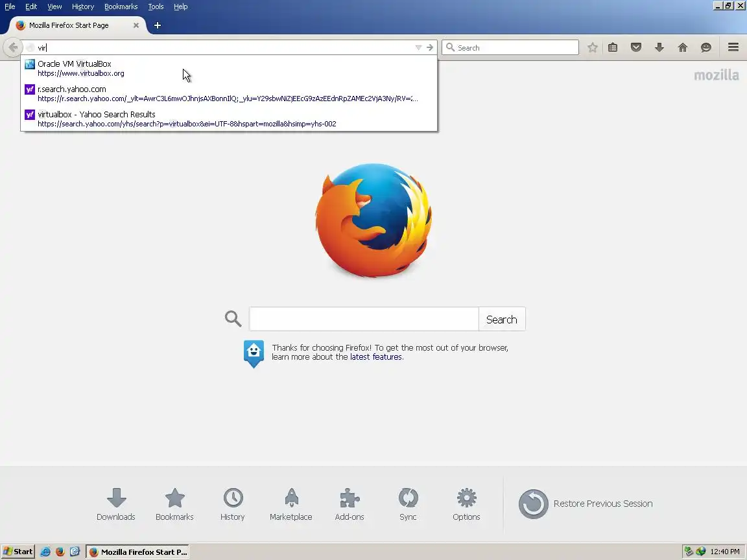Open History from start page shortcuts
This screenshot has width=747, height=560.
[233, 504]
